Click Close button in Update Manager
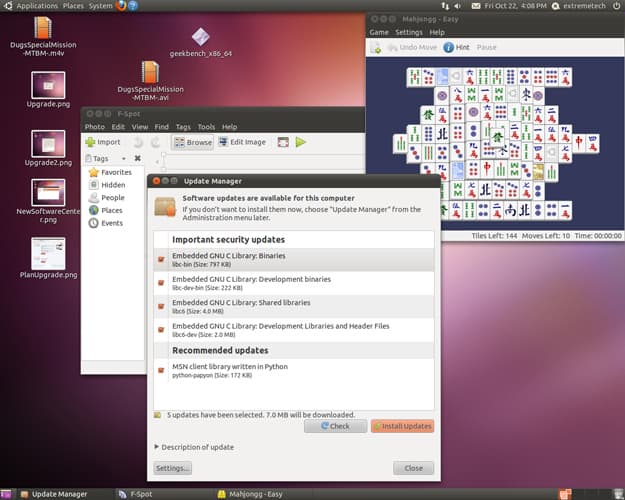Viewport: 625px width, 500px height. tap(413, 468)
